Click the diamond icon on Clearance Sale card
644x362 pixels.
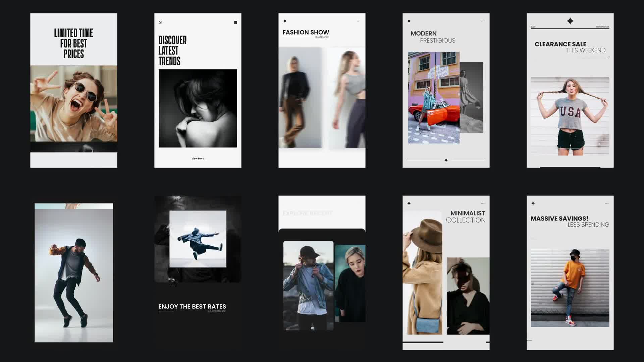570,21
